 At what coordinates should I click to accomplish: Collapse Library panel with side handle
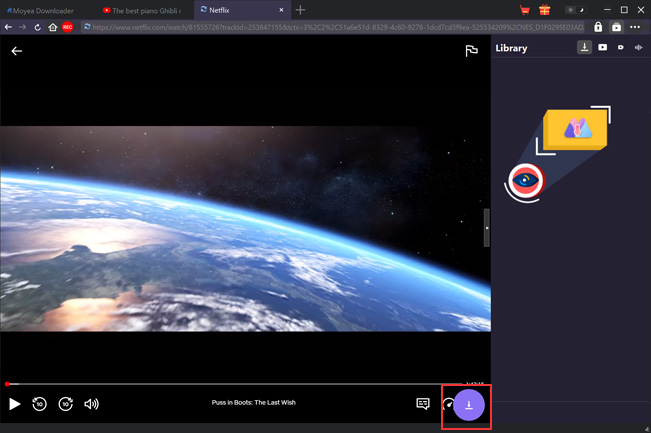coord(487,228)
